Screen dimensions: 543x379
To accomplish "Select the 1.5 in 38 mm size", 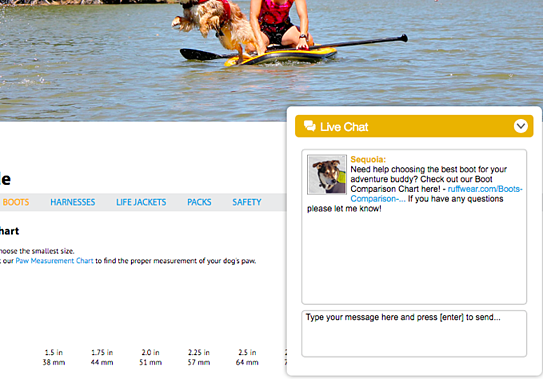I will click(54, 357).
